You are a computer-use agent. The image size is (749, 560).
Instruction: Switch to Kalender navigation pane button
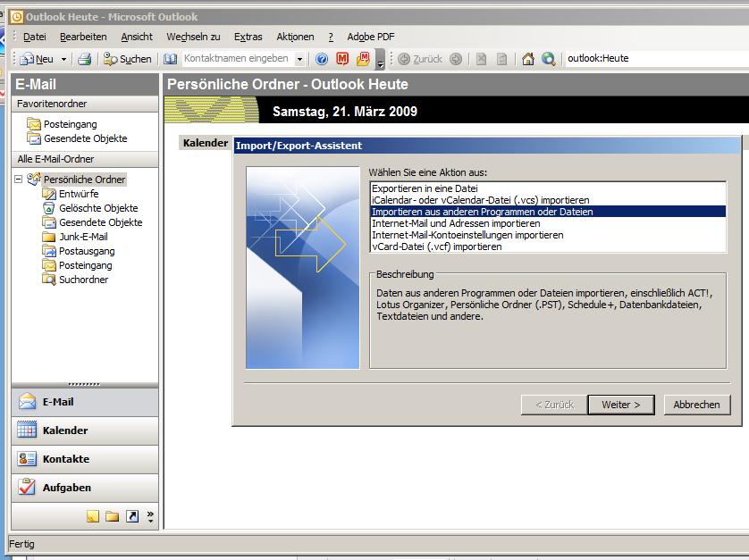pyautogui.click(x=85, y=430)
